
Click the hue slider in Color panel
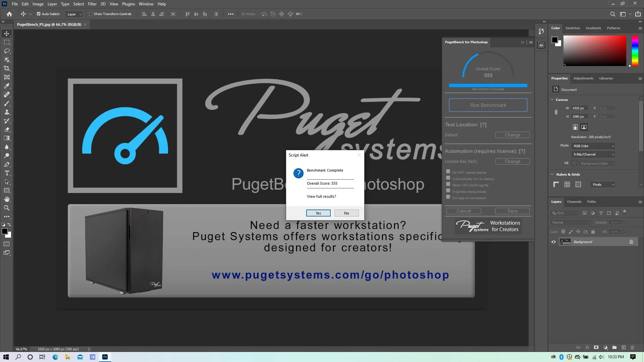coord(635,51)
